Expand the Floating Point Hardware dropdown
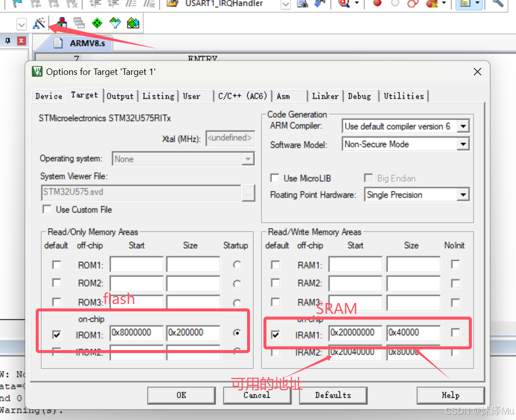The height and width of the screenshot is (420, 516). click(x=463, y=195)
